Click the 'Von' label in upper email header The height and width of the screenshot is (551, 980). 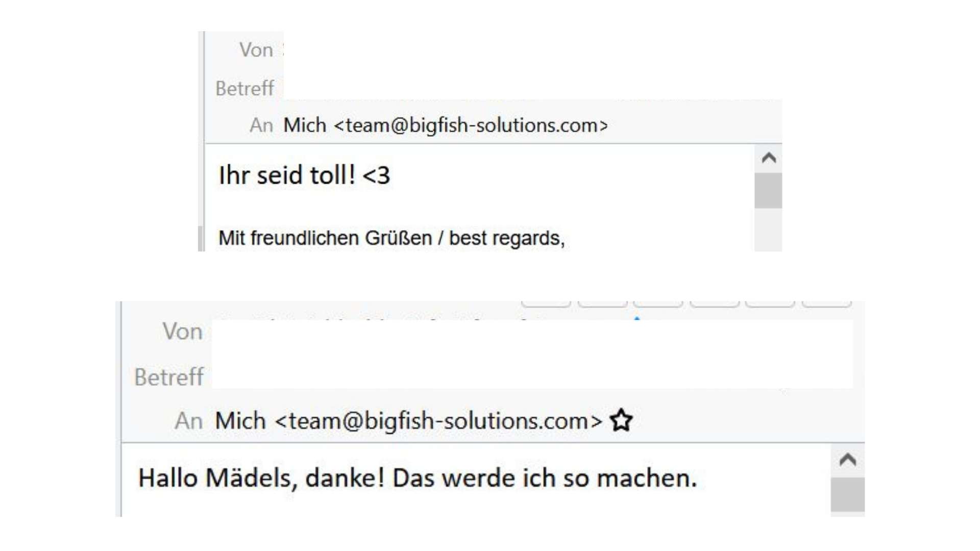[256, 50]
